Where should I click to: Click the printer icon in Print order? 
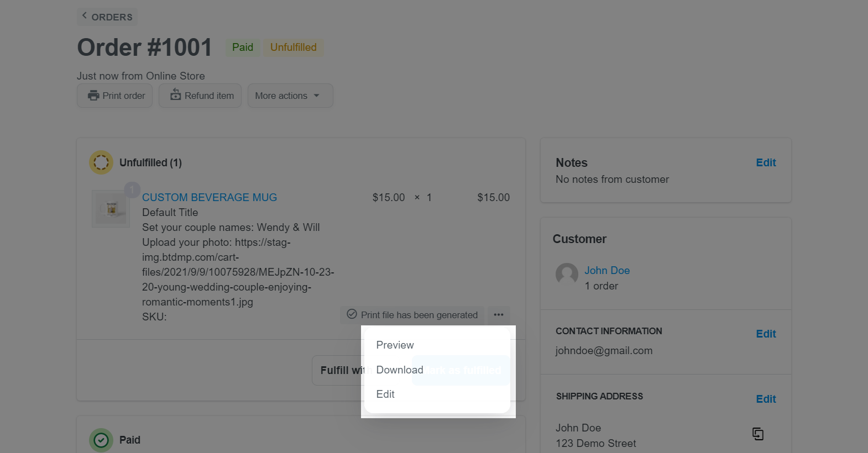coord(93,96)
